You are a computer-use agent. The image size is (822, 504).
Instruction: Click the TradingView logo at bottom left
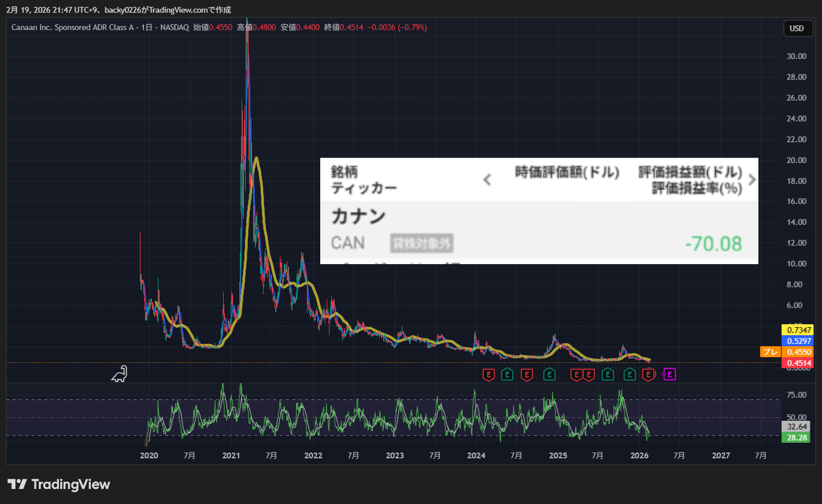click(x=58, y=484)
